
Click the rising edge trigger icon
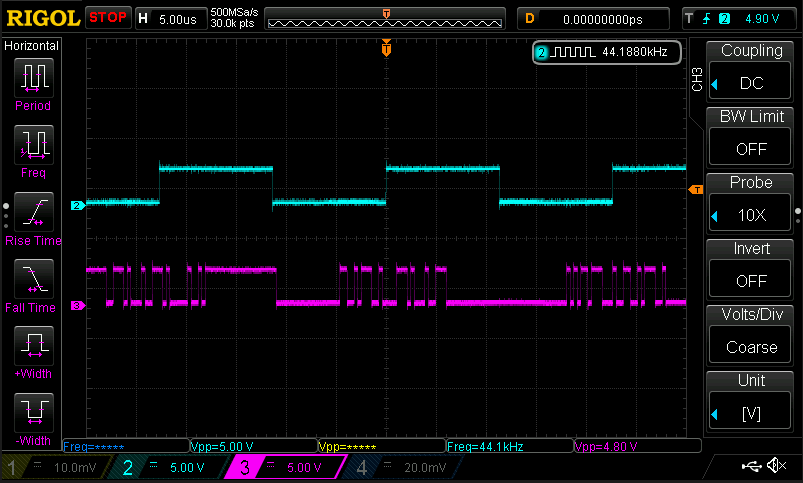click(706, 19)
